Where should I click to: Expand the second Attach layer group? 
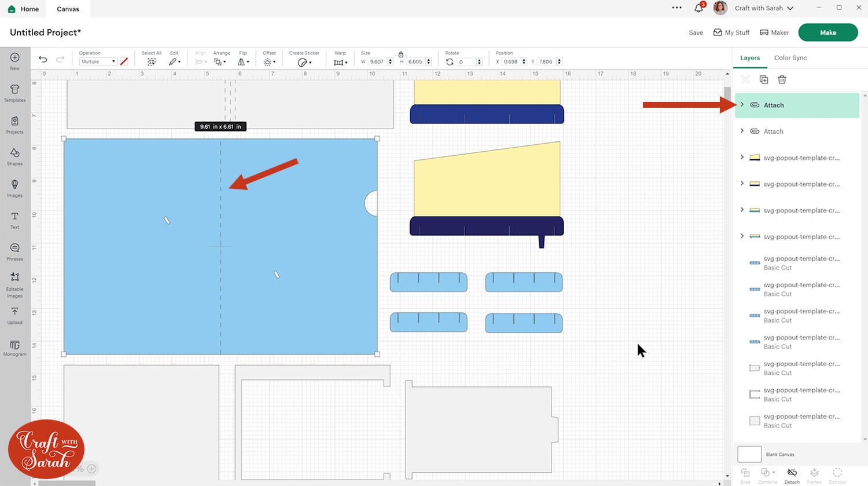742,131
